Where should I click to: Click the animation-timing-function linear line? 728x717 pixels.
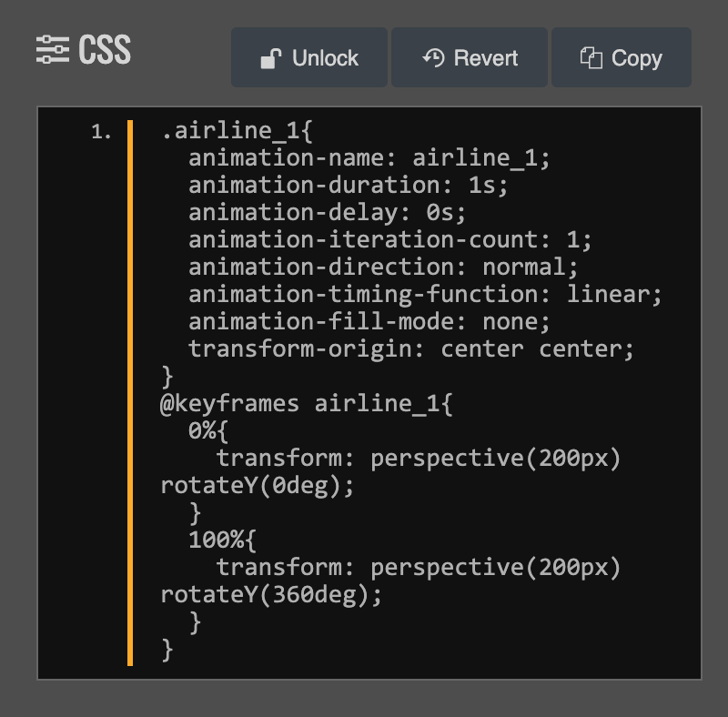point(425,295)
